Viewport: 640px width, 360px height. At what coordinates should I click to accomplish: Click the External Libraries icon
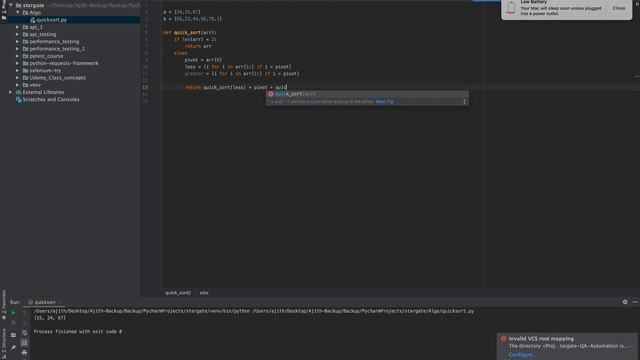pos(18,92)
